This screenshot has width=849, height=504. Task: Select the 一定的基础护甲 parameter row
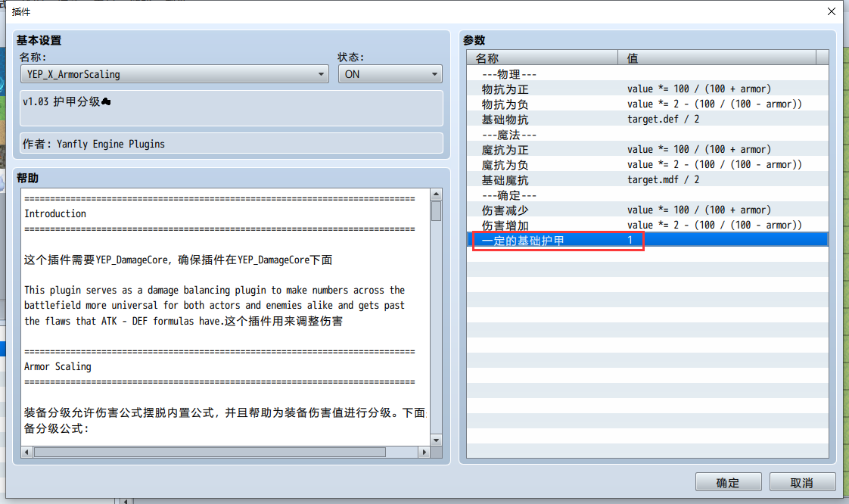(x=648, y=240)
